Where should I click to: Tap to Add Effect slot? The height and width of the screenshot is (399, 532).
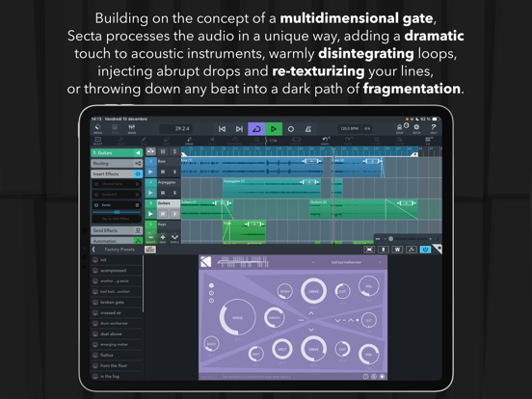pyautogui.click(x=117, y=219)
